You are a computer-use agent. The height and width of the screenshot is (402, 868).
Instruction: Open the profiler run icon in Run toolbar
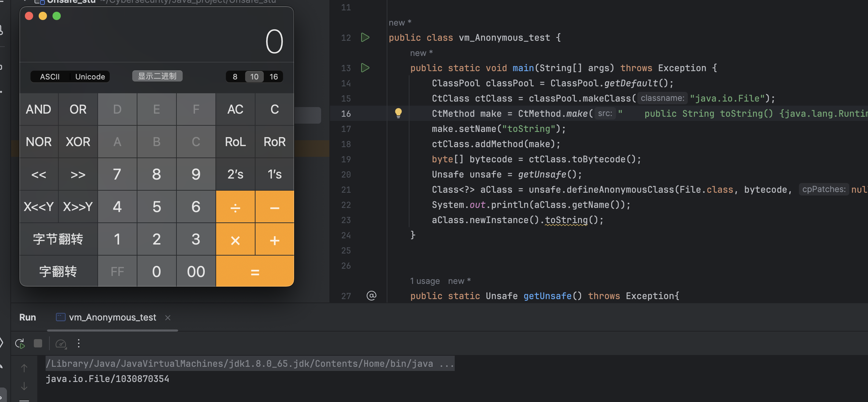61,344
